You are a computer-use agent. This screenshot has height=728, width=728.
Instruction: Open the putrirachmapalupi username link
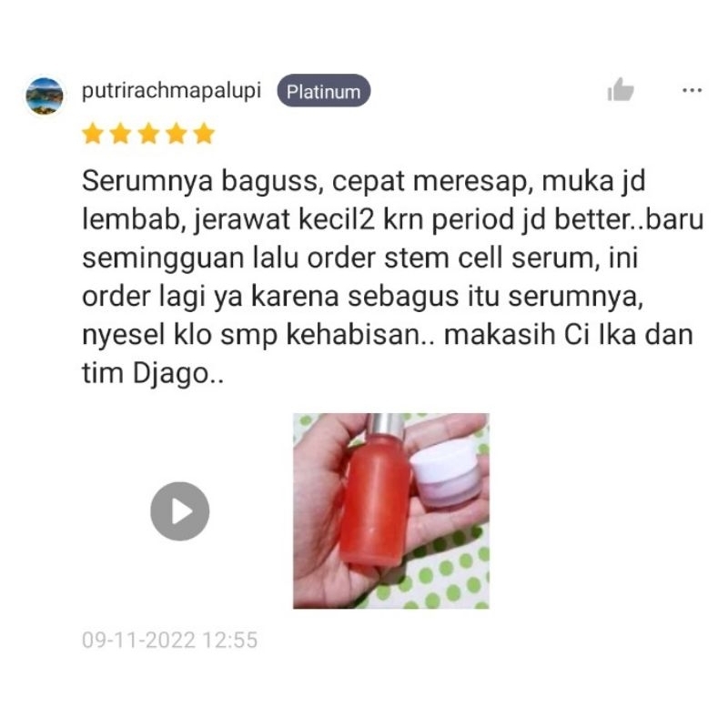click(x=171, y=91)
